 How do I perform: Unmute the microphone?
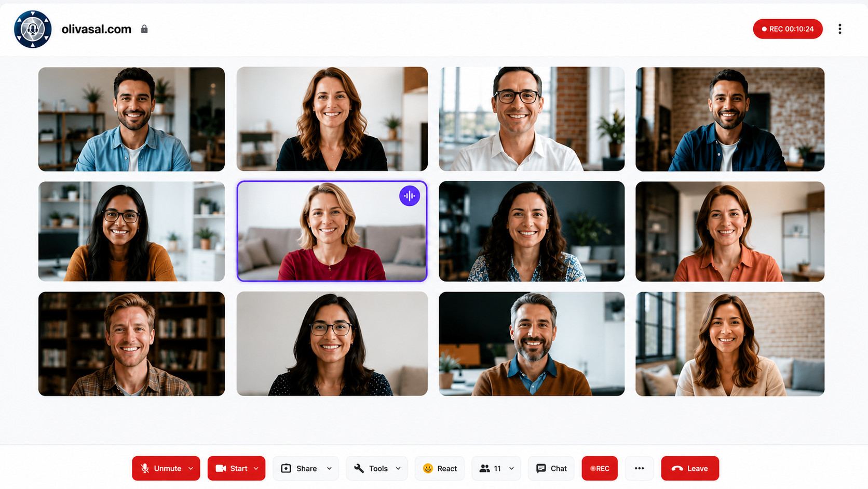[x=161, y=468]
